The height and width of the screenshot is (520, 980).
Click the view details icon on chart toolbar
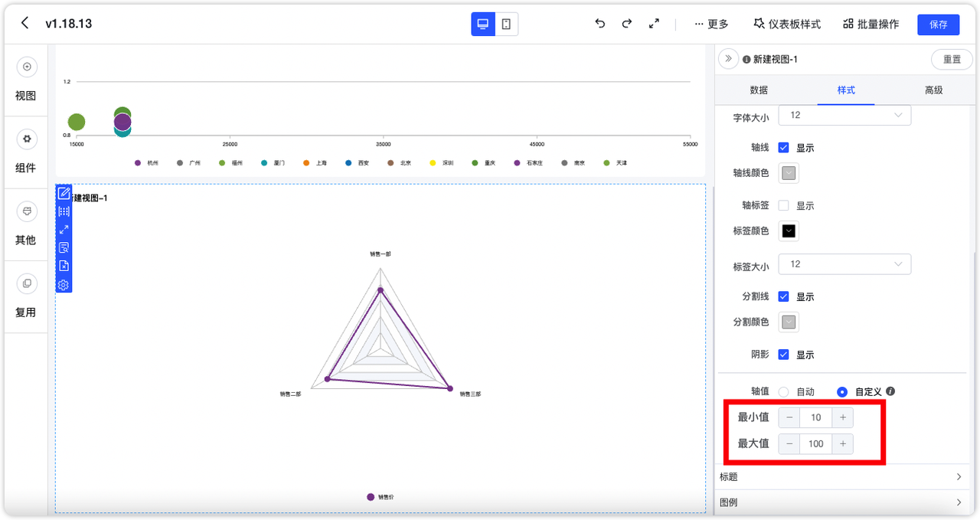(x=64, y=248)
